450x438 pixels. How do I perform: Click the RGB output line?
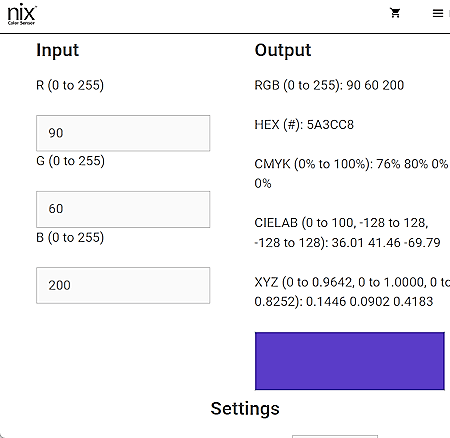click(x=329, y=85)
